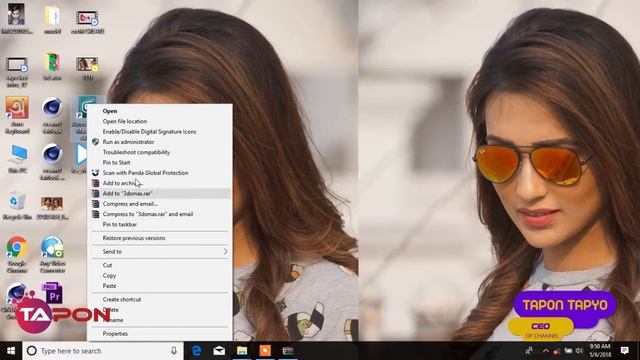Select two-people photo thumbnail beside Recycle Bin

(52, 207)
